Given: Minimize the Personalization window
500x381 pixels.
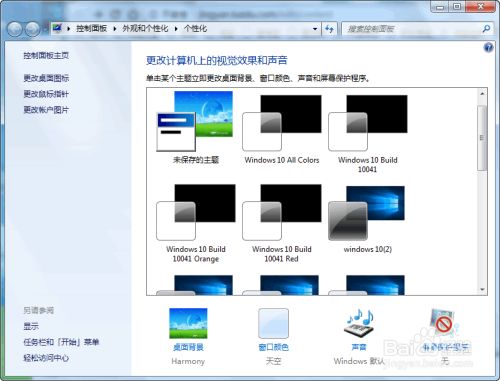Looking at the screenshot, I should click(x=440, y=7).
